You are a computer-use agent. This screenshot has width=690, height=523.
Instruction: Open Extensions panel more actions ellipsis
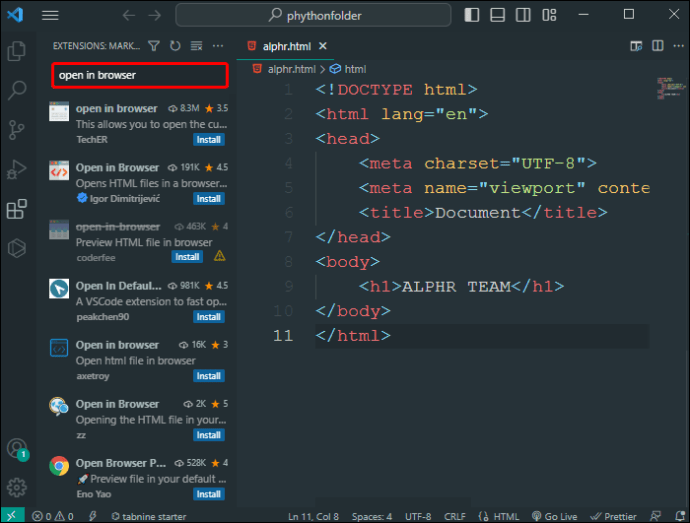(218, 46)
